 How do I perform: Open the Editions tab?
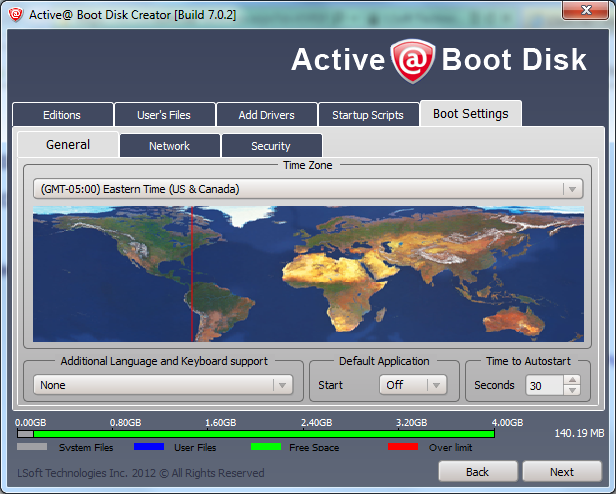[62, 115]
